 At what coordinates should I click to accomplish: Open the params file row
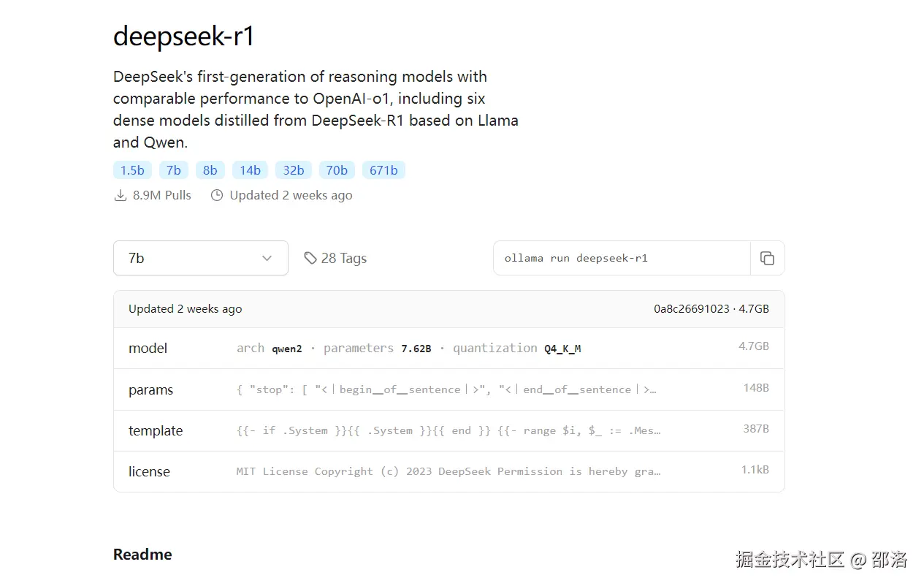(x=448, y=389)
